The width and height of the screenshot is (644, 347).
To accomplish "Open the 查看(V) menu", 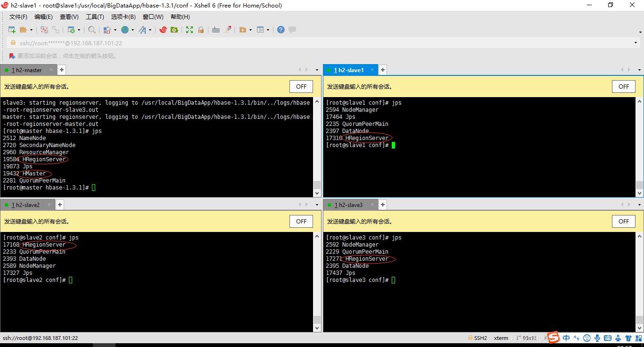I will [69, 17].
